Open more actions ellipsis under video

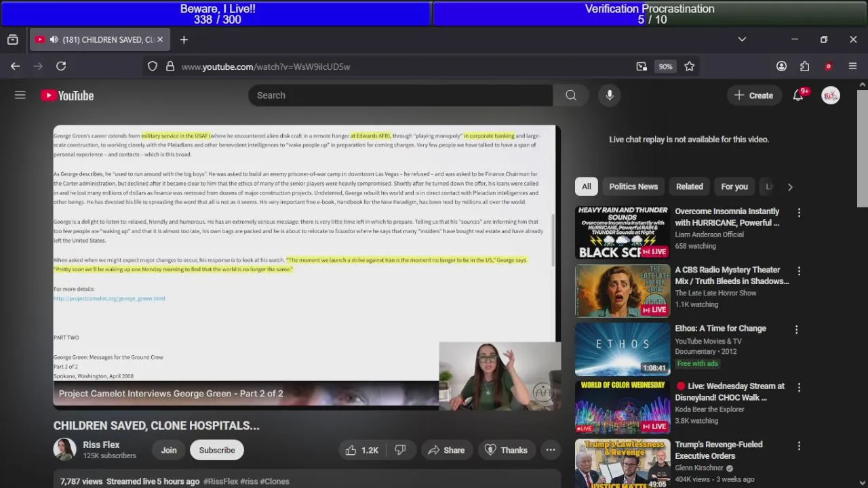[551, 450]
